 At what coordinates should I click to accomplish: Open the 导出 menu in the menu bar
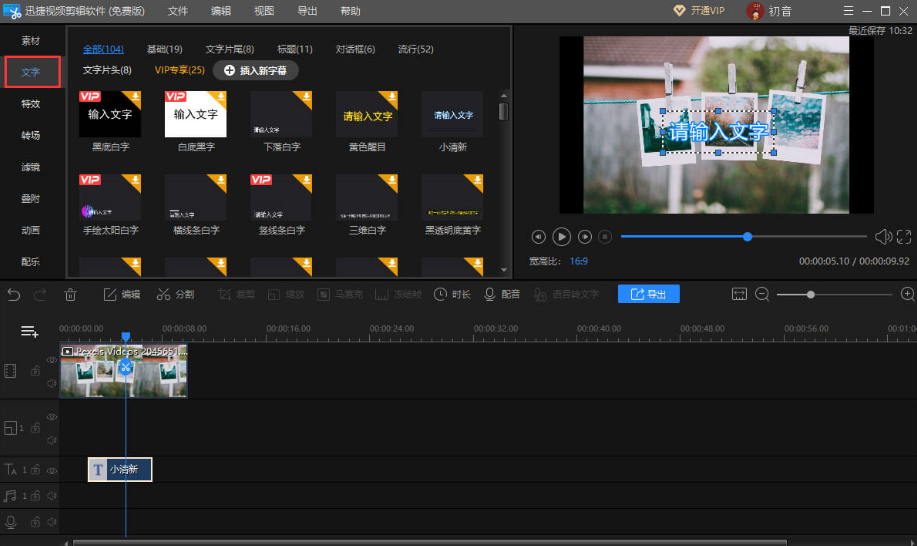coord(307,10)
